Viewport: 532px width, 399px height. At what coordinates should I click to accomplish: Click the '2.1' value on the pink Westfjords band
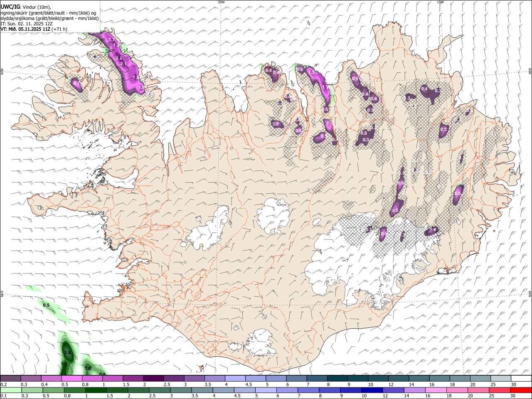pyautogui.click(x=123, y=64)
